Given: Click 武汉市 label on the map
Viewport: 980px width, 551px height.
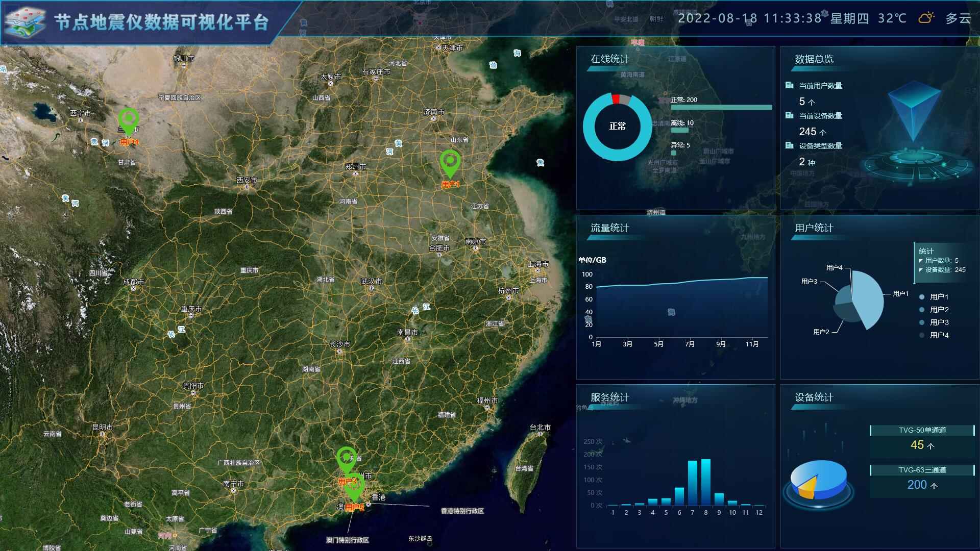Looking at the screenshot, I should tap(371, 281).
